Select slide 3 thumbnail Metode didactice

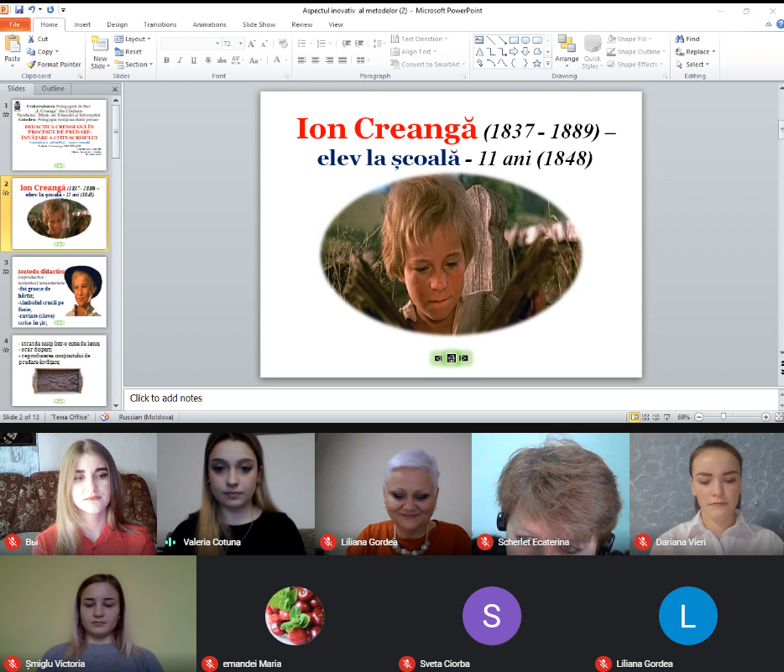tap(59, 292)
